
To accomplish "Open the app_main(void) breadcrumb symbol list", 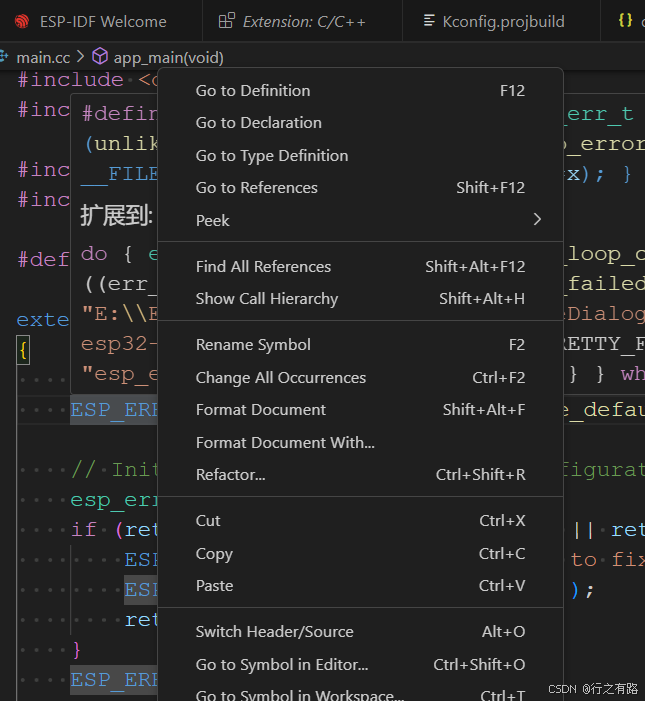I will click(x=168, y=58).
